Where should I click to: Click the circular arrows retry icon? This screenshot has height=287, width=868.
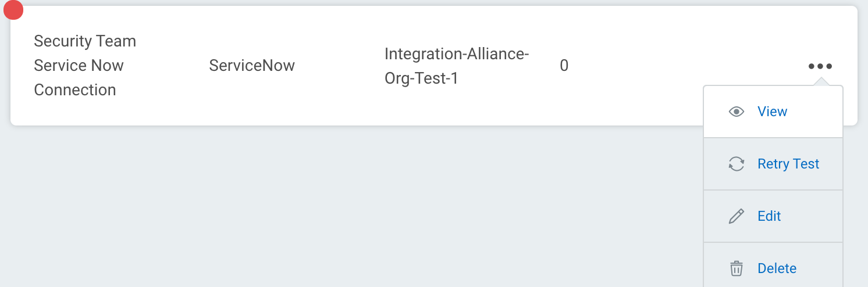pyautogui.click(x=737, y=164)
